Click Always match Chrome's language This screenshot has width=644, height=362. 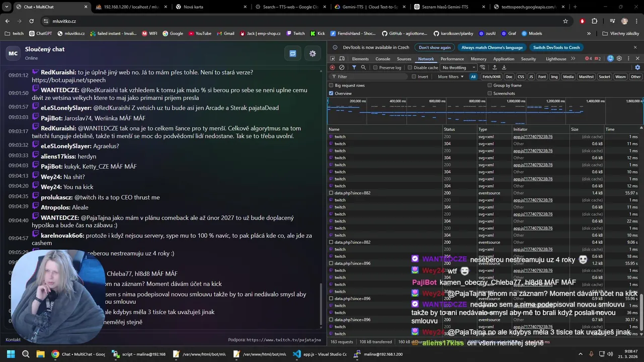click(x=492, y=47)
